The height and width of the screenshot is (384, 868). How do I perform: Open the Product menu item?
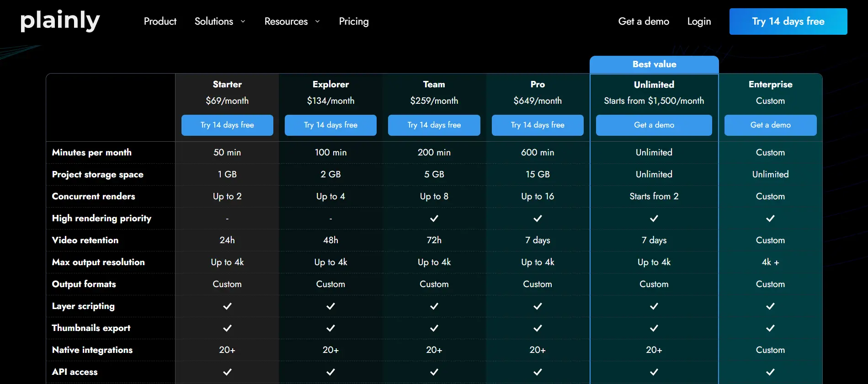[160, 21]
